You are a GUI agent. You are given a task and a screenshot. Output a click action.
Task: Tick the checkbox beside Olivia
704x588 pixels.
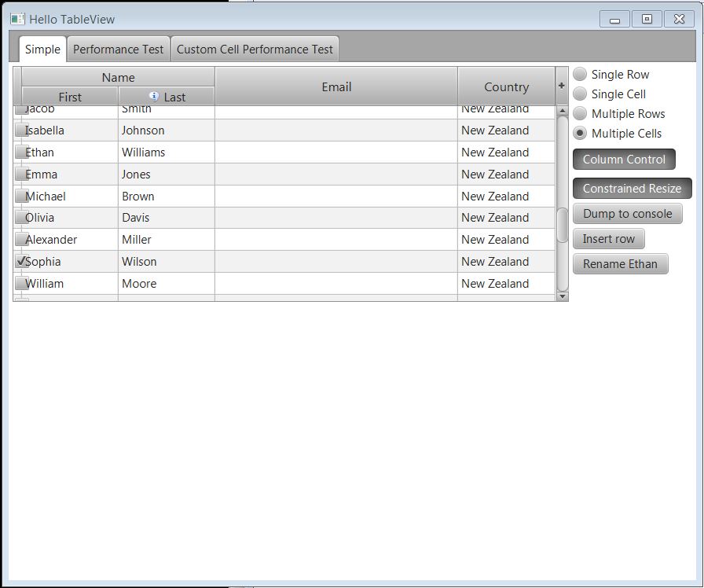point(21,218)
